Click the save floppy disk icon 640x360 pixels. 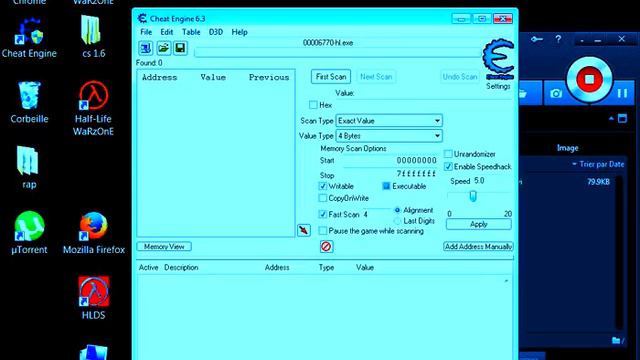pyautogui.click(x=180, y=48)
